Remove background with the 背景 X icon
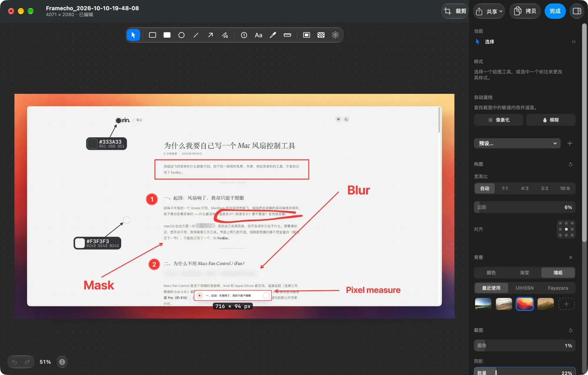The image size is (588, 375). (x=570, y=257)
